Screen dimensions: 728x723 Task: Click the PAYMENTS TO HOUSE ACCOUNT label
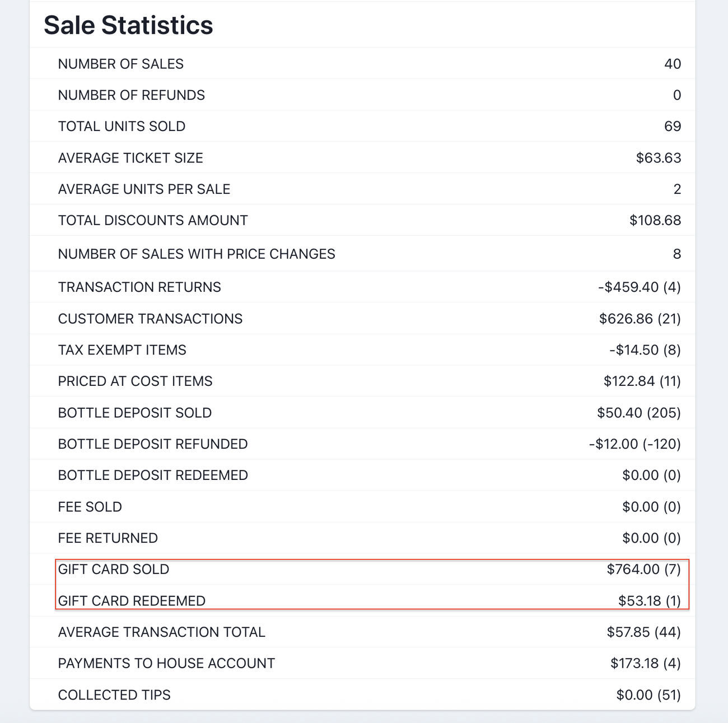click(x=166, y=664)
